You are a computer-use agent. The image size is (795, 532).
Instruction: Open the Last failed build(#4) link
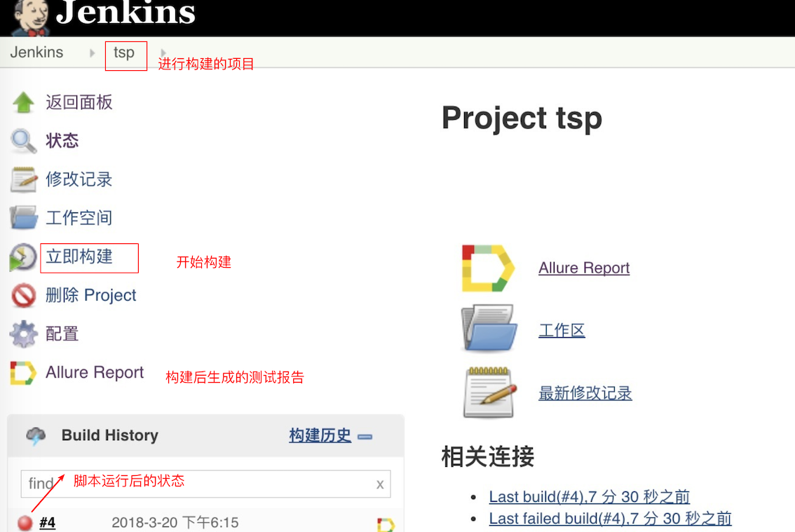[610, 518]
